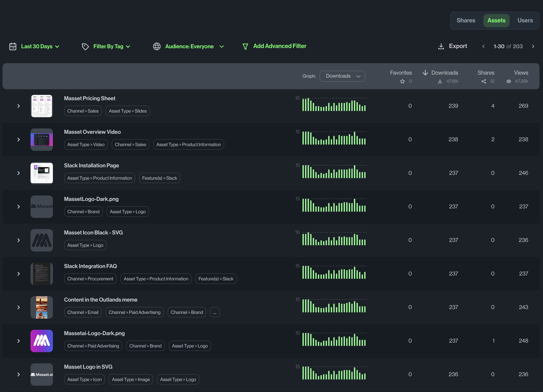Switch to the Users tab
This screenshot has width=543, height=392.
[525, 20]
